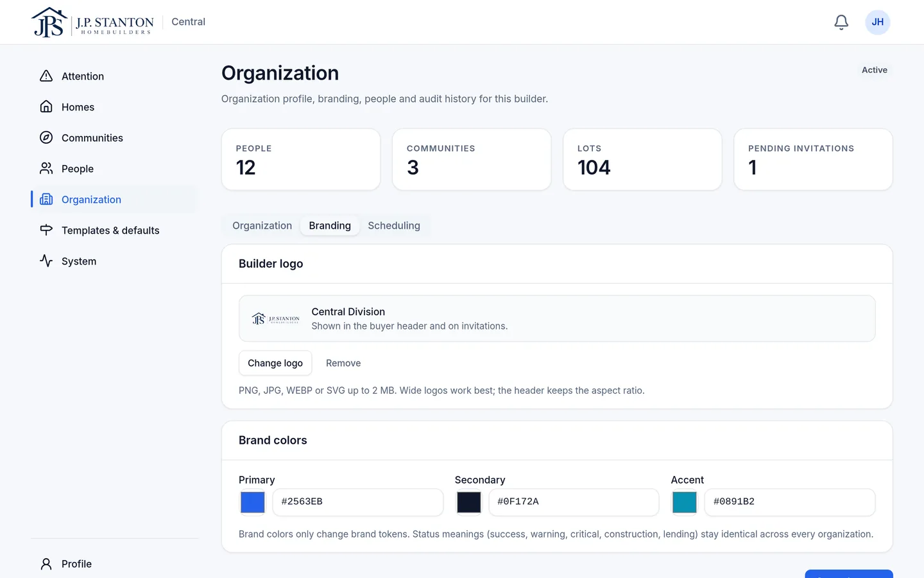Click the Attention warning triangle icon
Viewport: 924px width, 578px height.
pyautogui.click(x=46, y=76)
